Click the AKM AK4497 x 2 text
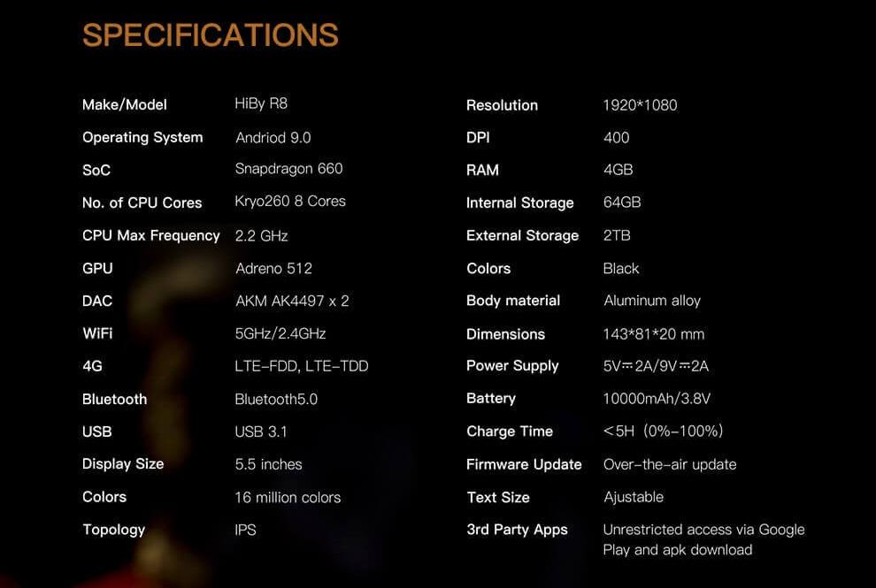This screenshot has height=588, width=876. [x=292, y=301]
